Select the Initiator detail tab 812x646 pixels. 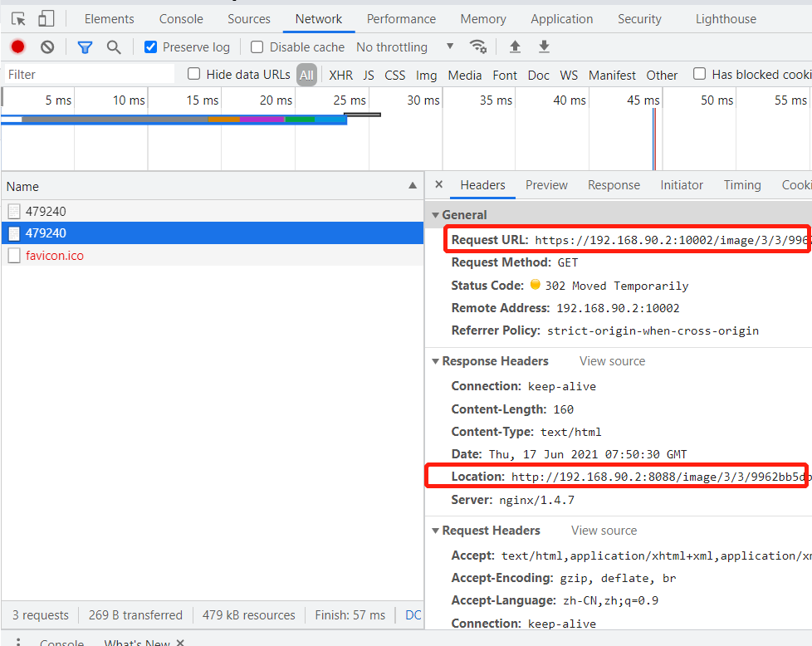pyautogui.click(x=682, y=185)
